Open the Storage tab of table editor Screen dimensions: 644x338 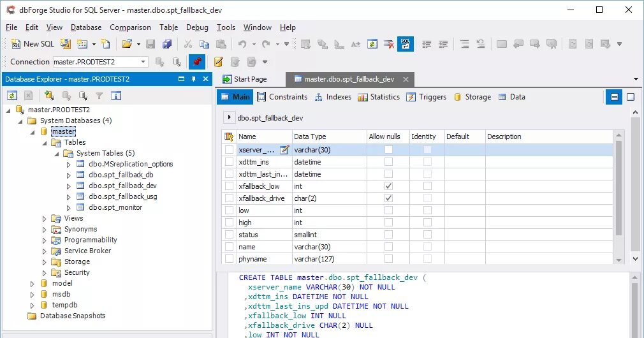click(x=472, y=97)
